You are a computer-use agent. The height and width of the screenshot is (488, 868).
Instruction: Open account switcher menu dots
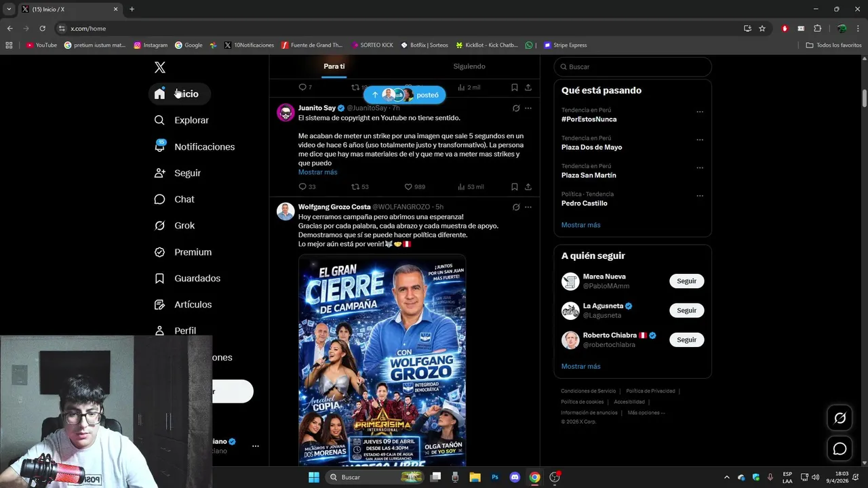coord(256,446)
